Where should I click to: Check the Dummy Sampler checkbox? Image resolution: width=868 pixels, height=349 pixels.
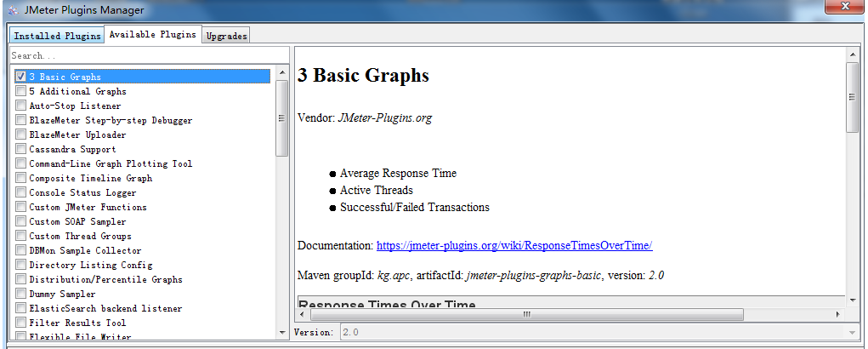click(x=20, y=293)
